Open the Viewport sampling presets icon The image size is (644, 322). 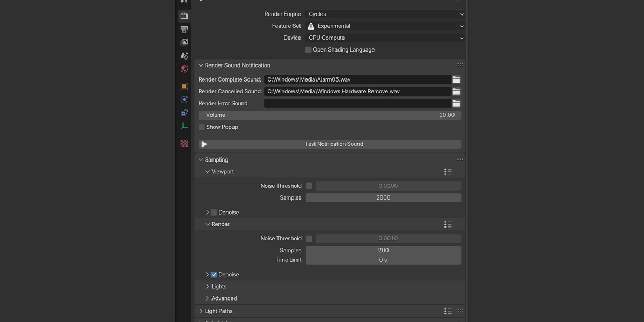coord(448,172)
